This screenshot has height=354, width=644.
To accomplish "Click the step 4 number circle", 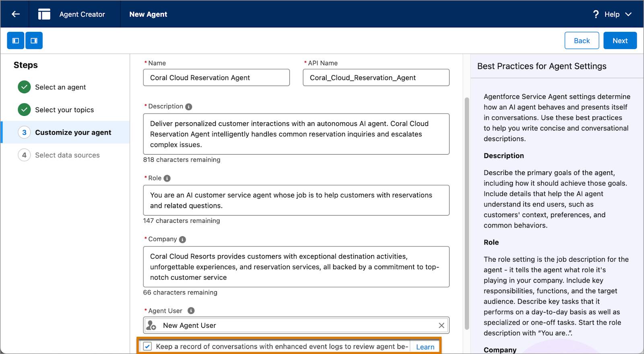I will (24, 155).
